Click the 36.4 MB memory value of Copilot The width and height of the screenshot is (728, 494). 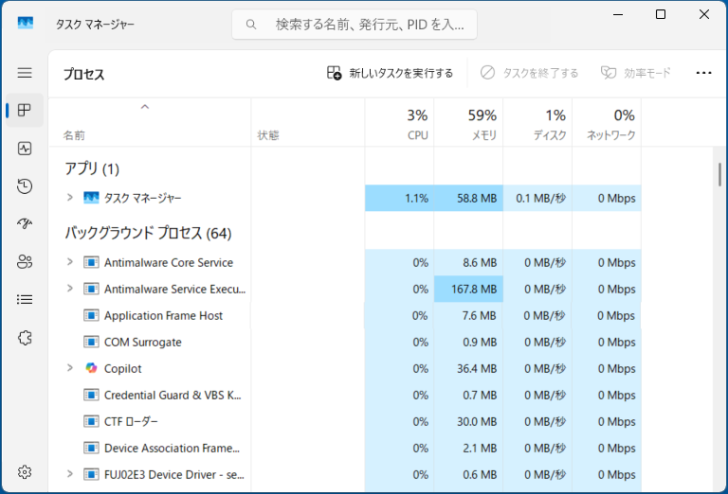[x=477, y=369]
